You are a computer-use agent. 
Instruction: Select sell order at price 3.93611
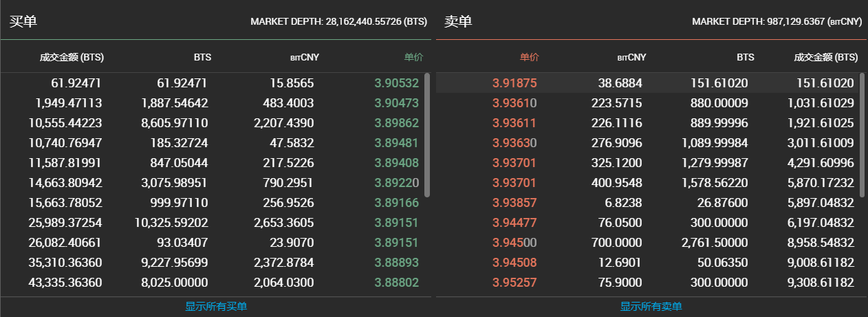pyautogui.click(x=648, y=123)
